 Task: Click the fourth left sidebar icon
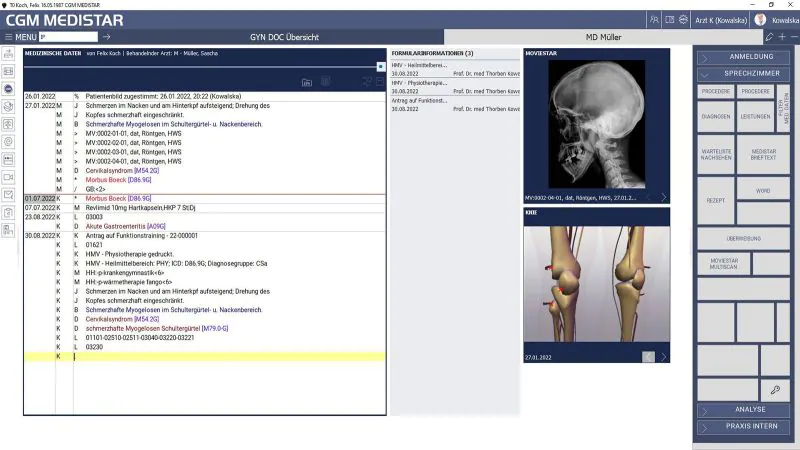point(8,107)
